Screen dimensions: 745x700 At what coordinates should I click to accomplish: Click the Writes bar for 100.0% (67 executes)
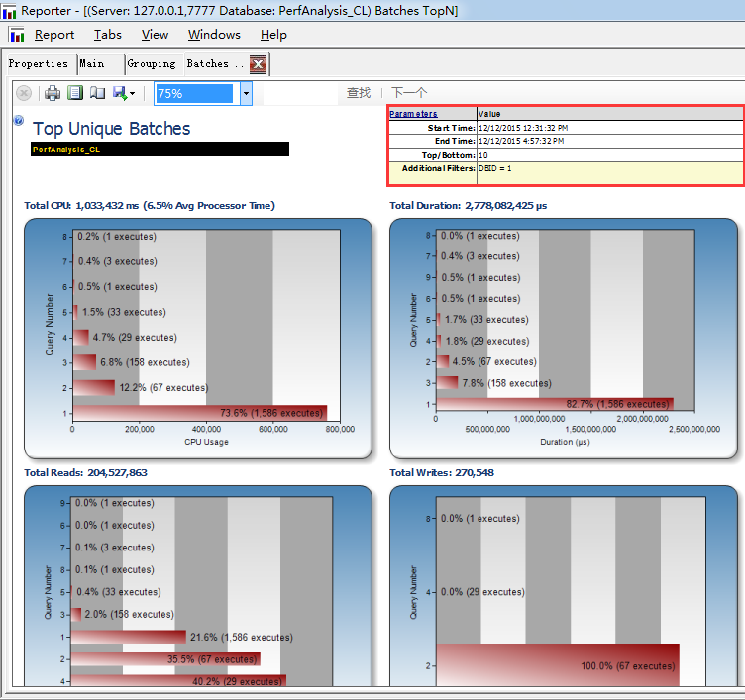[x=558, y=665]
